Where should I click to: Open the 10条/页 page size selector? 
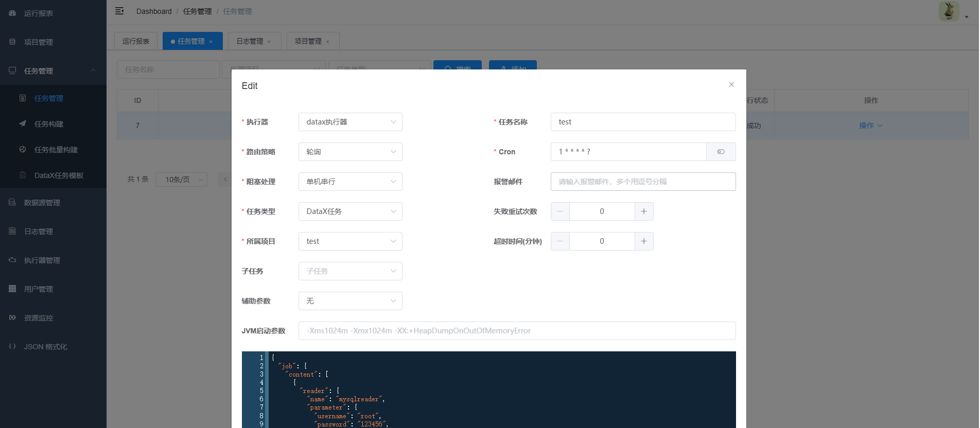[x=182, y=180]
